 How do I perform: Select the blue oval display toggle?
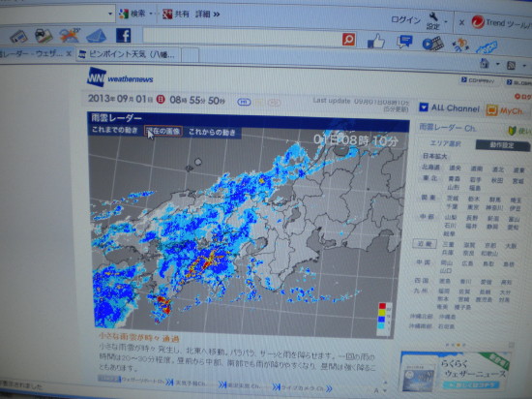coord(244,102)
